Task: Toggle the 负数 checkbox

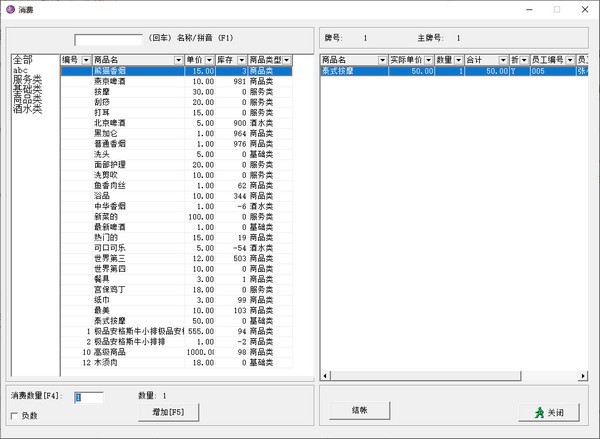Action: pos(15,416)
